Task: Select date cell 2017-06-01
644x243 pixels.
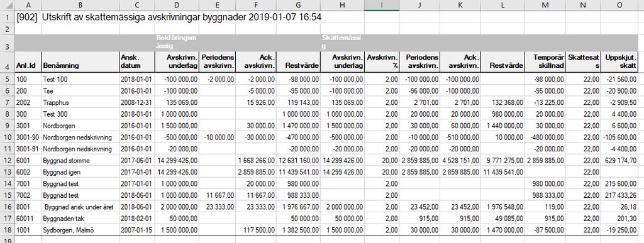Action: pyautogui.click(x=136, y=160)
